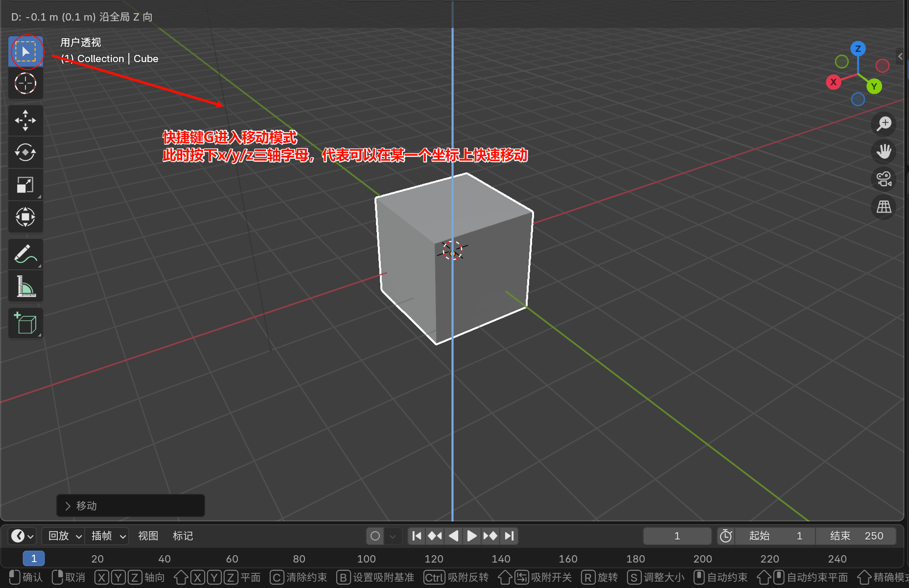Select the Scale tool

[x=25, y=185]
